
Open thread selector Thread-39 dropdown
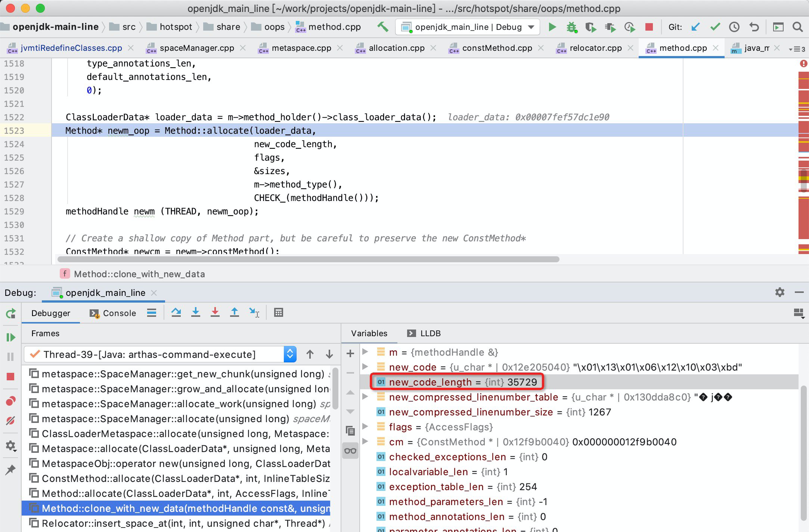(x=161, y=354)
